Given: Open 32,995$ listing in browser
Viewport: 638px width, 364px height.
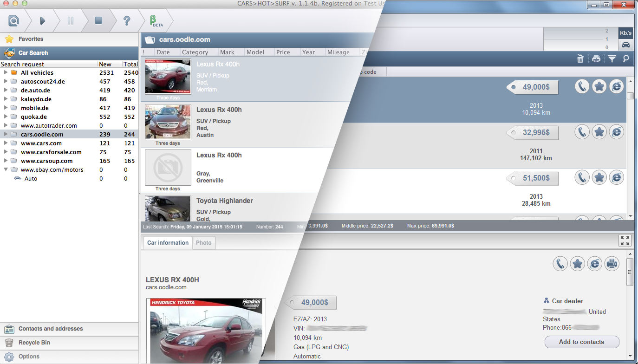Looking at the screenshot, I should (617, 132).
